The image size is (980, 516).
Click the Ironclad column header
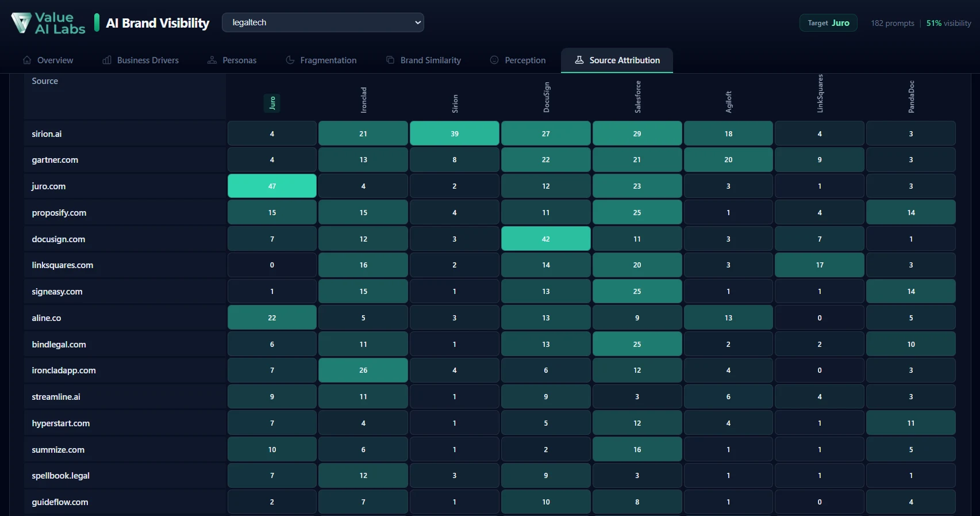click(363, 100)
